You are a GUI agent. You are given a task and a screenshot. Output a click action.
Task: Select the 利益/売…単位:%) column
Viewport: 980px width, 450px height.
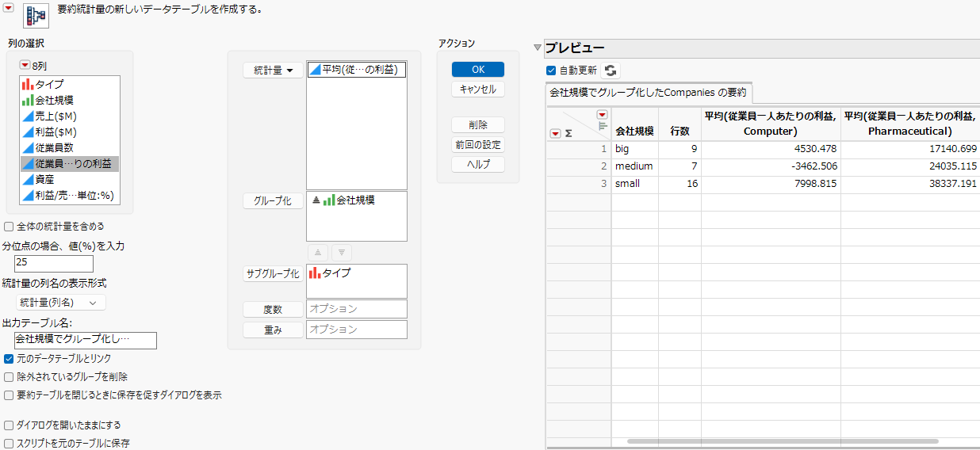(70, 196)
